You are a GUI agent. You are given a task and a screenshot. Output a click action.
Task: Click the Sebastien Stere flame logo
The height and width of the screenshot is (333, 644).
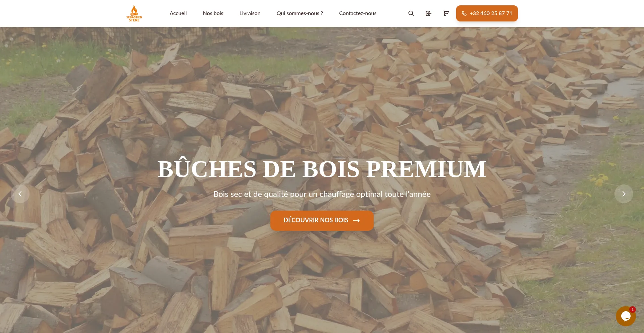pos(134,13)
